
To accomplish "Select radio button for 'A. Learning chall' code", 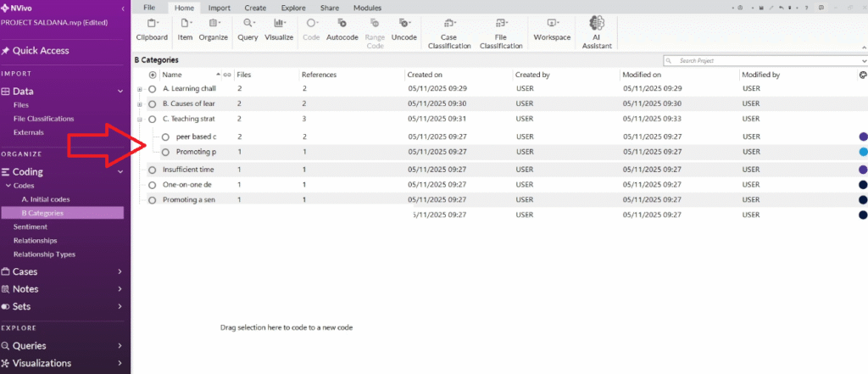I will click(153, 88).
